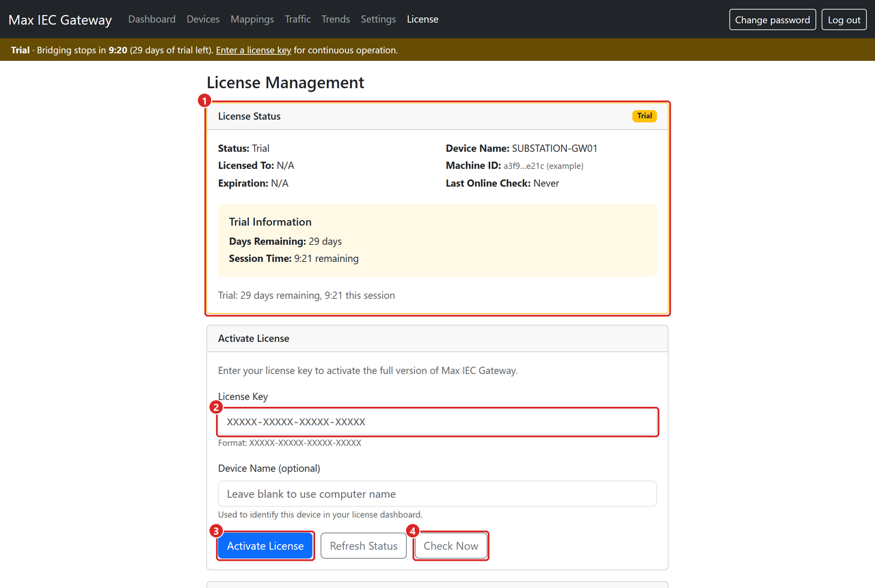This screenshot has width=875, height=588.
Task: Open the Dashboard page
Action: pos(152,19)
